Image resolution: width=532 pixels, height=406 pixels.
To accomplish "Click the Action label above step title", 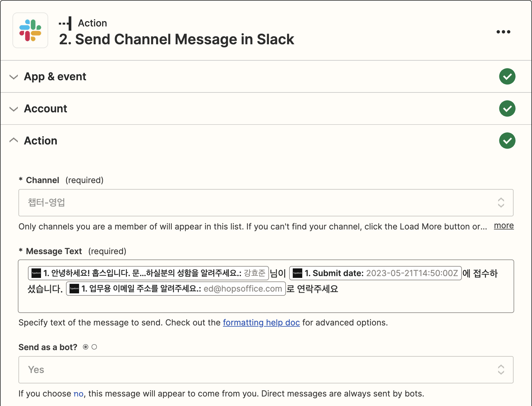I will click(92, 23).
